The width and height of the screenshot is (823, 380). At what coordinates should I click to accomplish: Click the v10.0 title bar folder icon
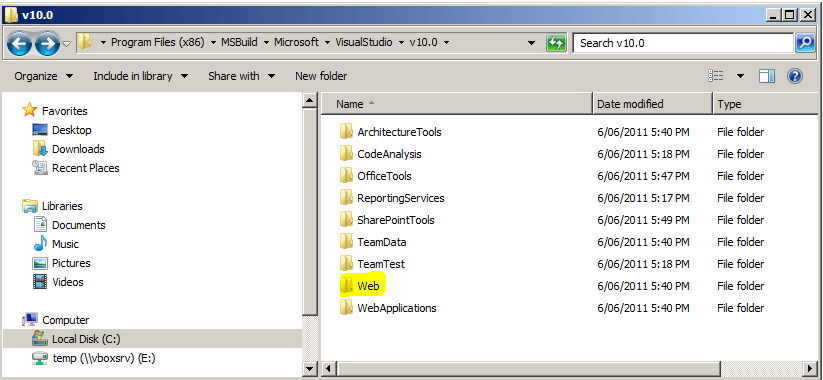coord(11,15)
